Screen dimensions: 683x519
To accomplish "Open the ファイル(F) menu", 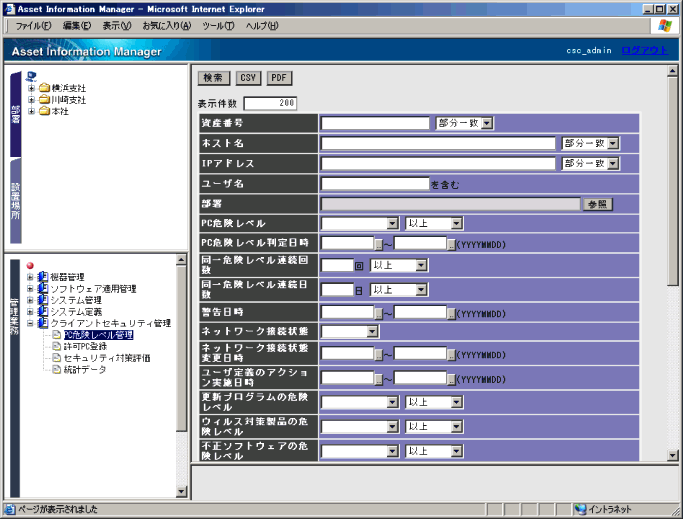I will [x=34, y=25].
